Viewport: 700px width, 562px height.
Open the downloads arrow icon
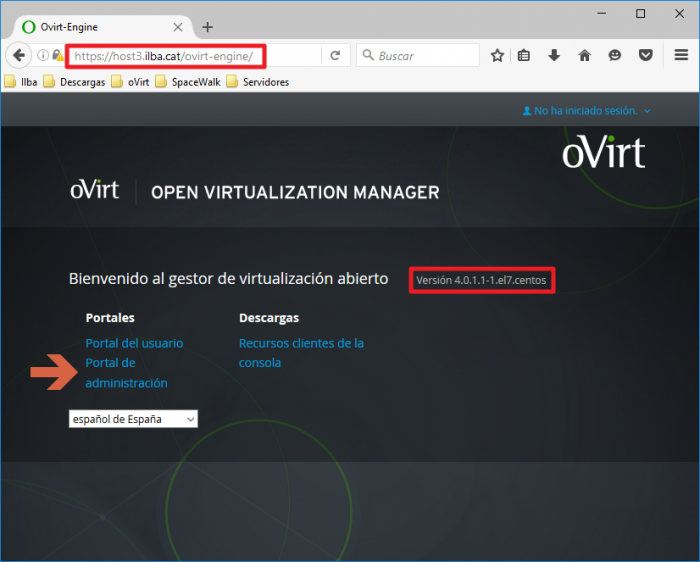pos(554,56)
